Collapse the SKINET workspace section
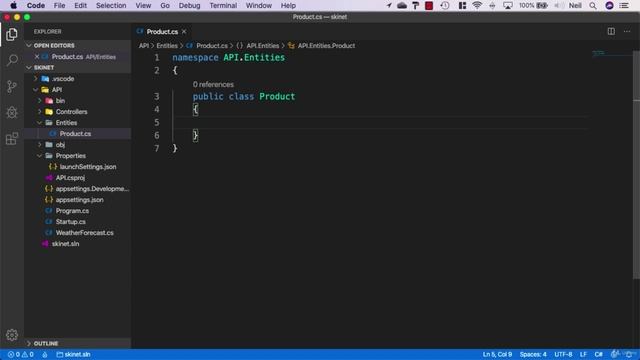 29,67
